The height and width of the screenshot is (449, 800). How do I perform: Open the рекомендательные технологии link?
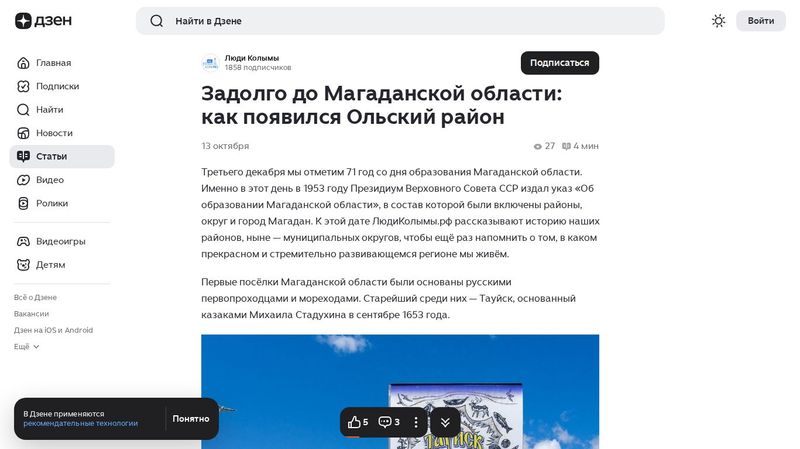point(81,424)
